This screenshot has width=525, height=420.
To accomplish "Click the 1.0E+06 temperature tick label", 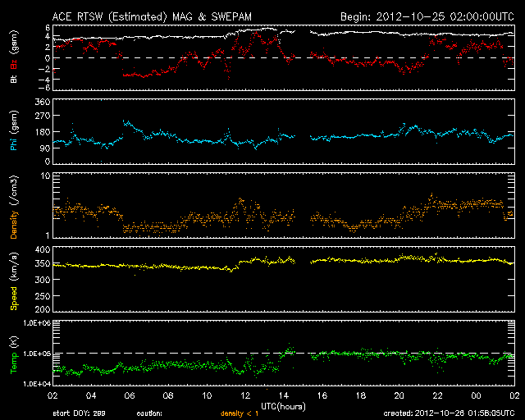I will (x=37, y=323).
